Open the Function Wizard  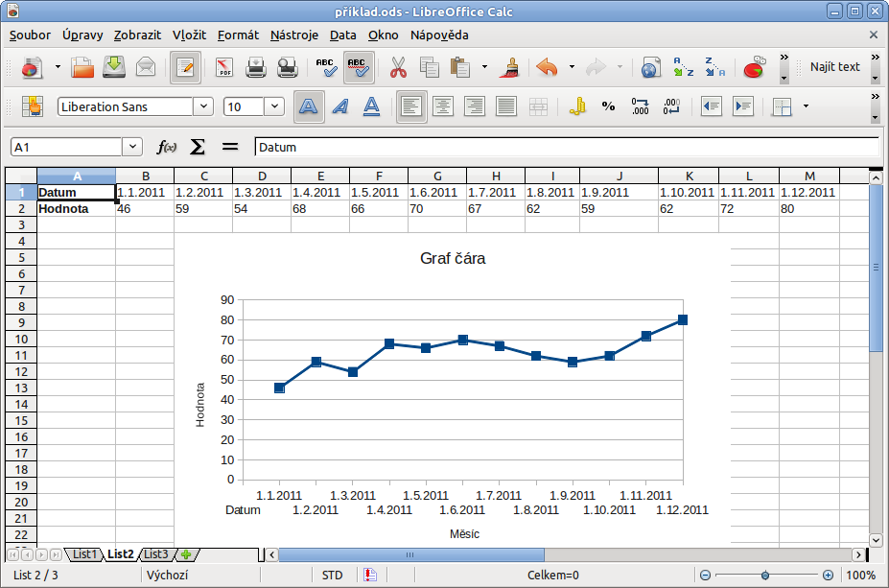167,148
